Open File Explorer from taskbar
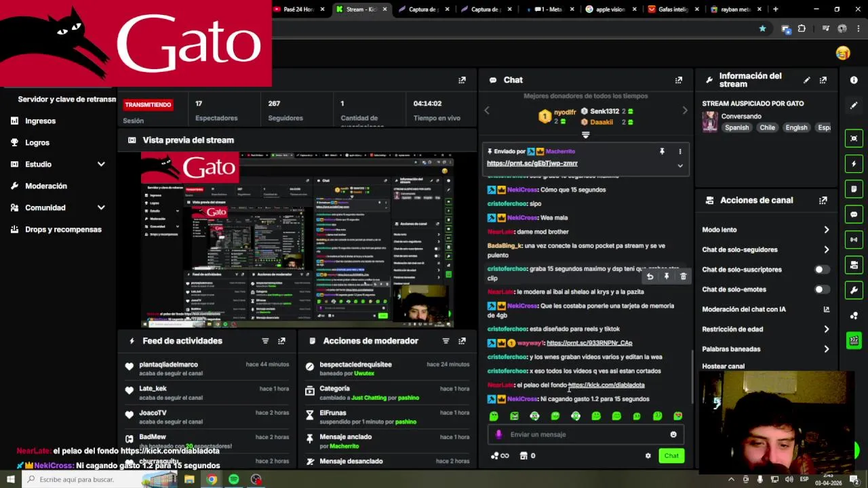This screenshot has width=868, height=488. [189, 479]
